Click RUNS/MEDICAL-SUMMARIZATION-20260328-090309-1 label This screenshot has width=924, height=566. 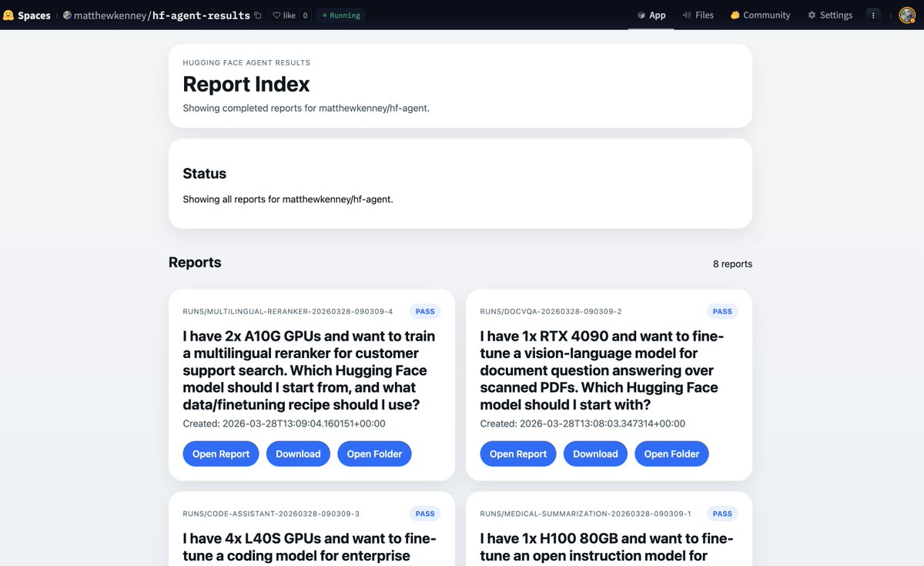pos(585,514)
